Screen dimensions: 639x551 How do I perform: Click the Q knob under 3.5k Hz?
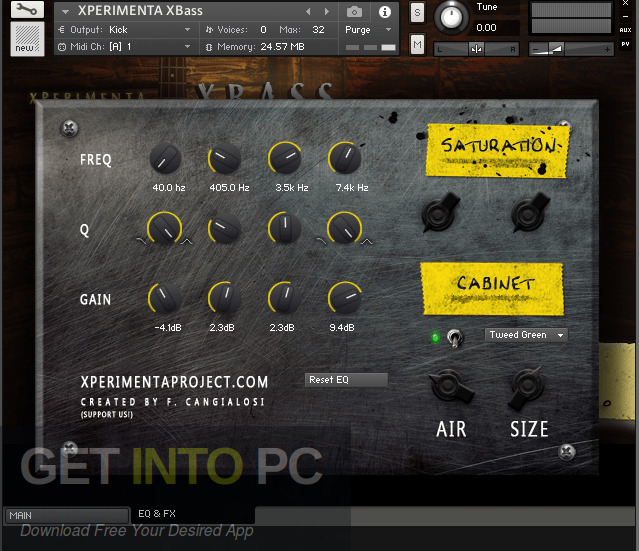coord(285,228)
